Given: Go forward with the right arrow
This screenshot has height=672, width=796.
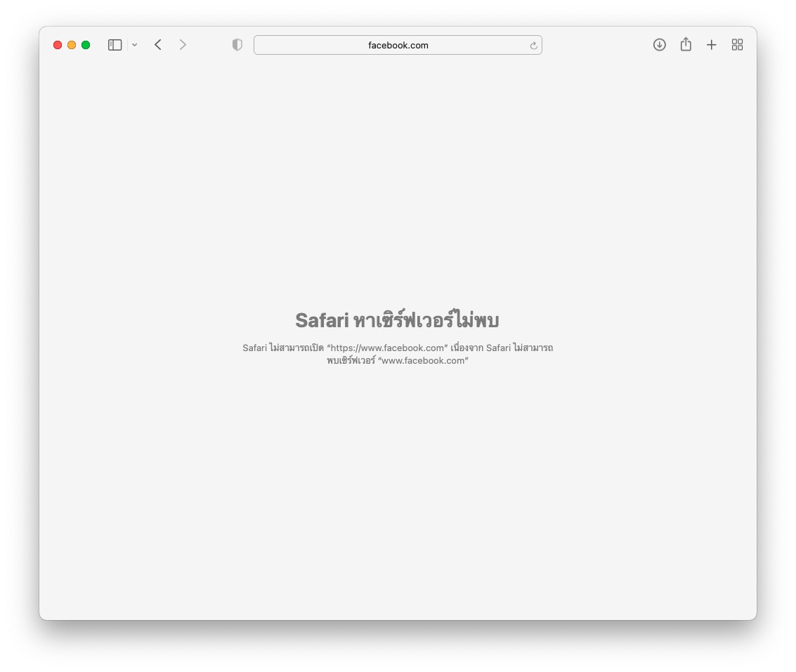Looking at the screenshot, I should tap(183, 45).
